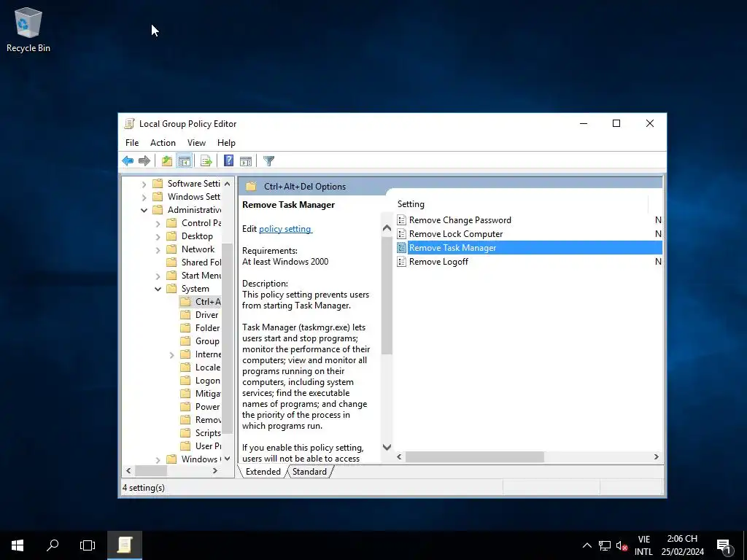
Task: Click Remove Logoff policy icon
Action: [x=402, y=262]
